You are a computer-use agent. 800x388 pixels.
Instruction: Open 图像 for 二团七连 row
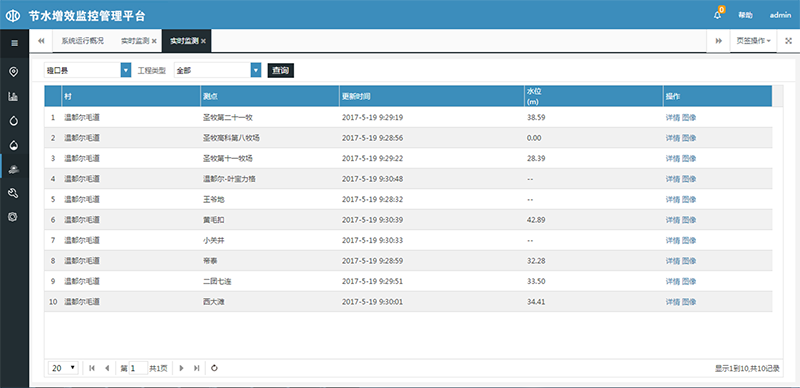(689, 281)
